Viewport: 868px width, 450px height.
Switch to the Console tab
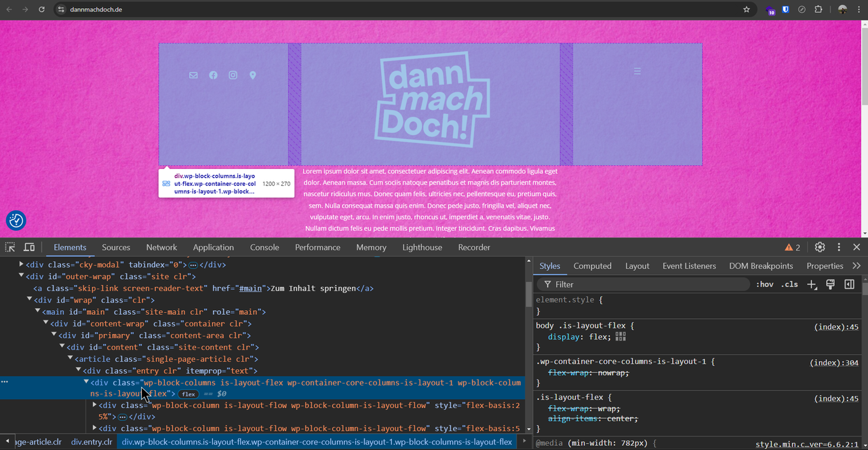tap(264, 247)
